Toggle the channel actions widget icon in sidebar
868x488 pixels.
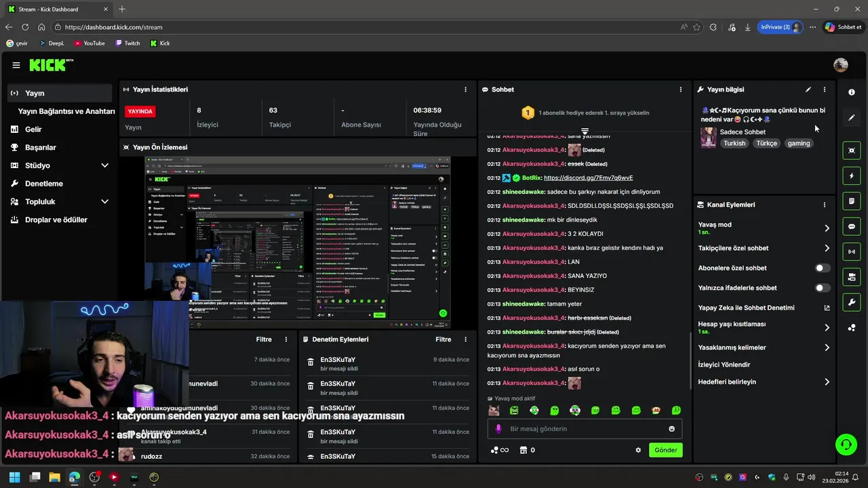pyautogui.click(x=852, y=277)
